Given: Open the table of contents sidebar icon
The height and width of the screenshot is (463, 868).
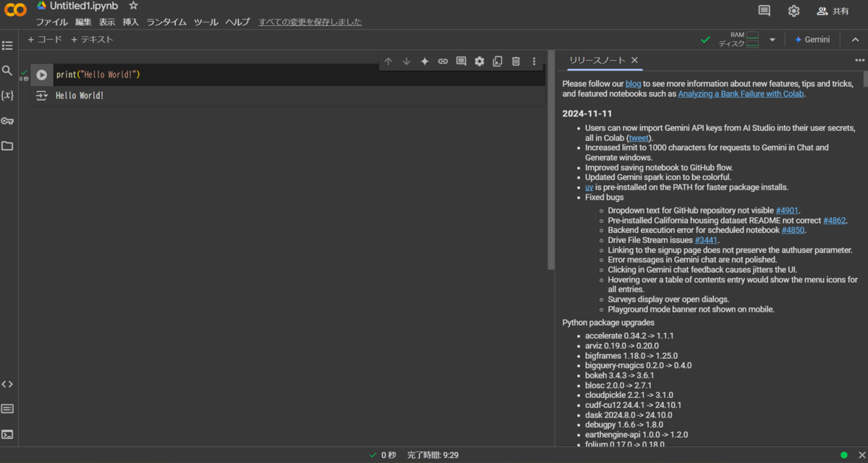Looking at the screenshot, I should [x=7, y=46].
